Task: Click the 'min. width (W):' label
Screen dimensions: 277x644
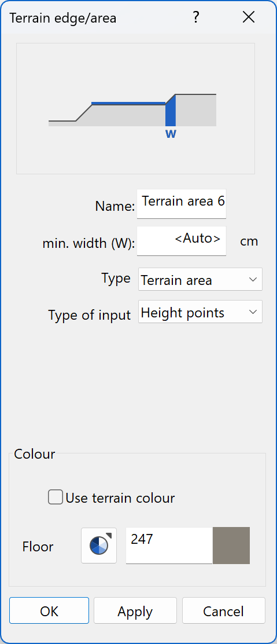Action: click(x=88, y=244)
